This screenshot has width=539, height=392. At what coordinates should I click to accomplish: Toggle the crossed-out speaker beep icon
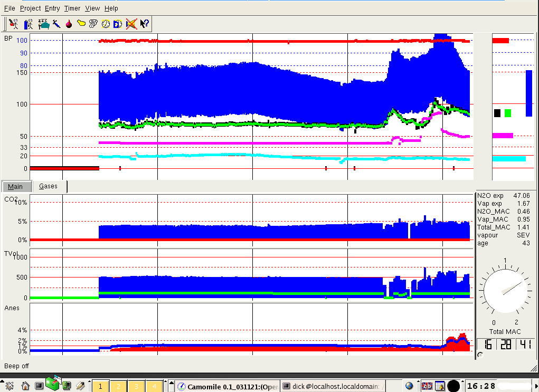coord(131,23)
